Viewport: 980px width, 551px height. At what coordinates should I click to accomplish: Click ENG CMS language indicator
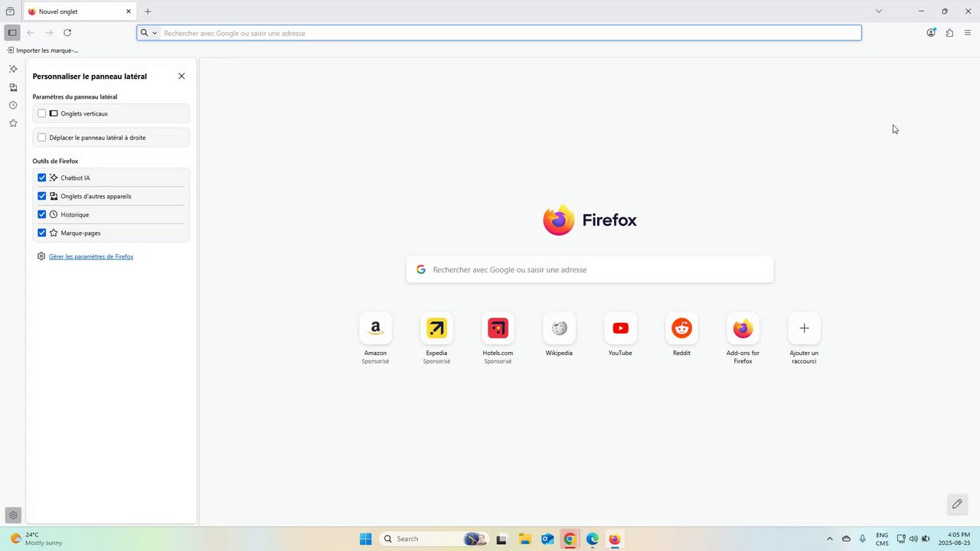[882, 539]
